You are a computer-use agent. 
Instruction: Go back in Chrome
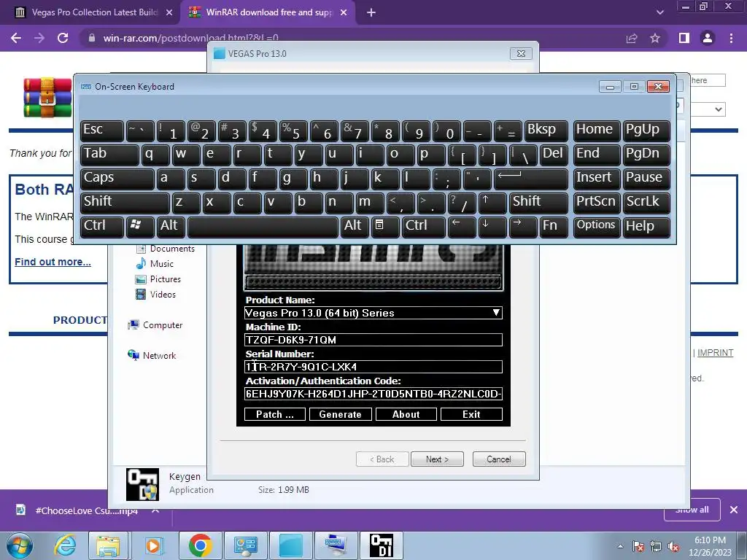pos(16,38)
